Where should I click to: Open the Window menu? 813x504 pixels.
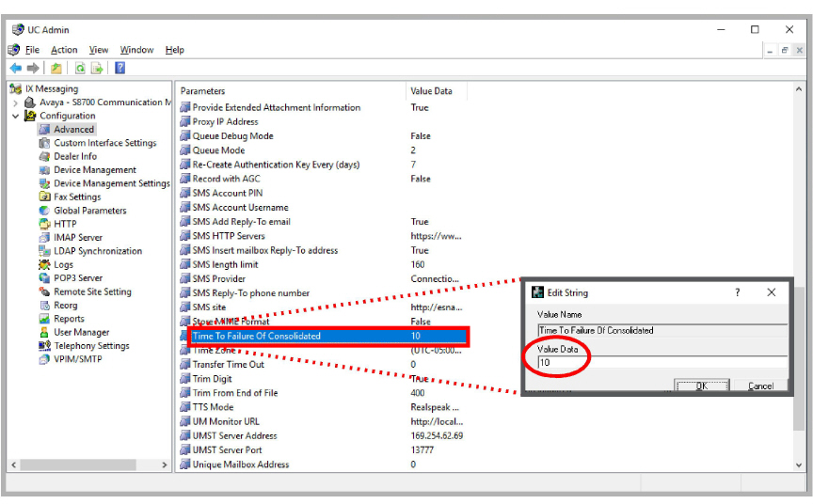tap(136, 50)
